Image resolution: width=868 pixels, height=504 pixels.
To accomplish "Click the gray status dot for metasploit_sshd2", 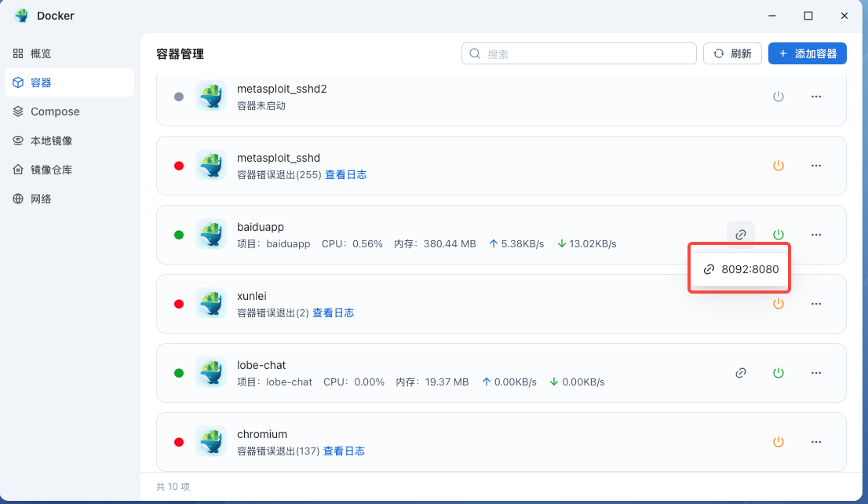I will pyautogui.click(x=179, y=97).
